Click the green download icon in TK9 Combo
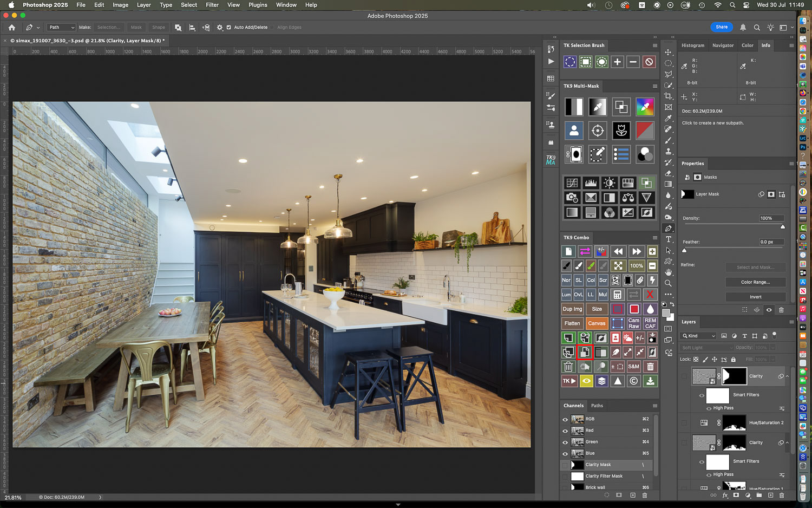Viewport: 812px width, 508px height. point(650,381)
